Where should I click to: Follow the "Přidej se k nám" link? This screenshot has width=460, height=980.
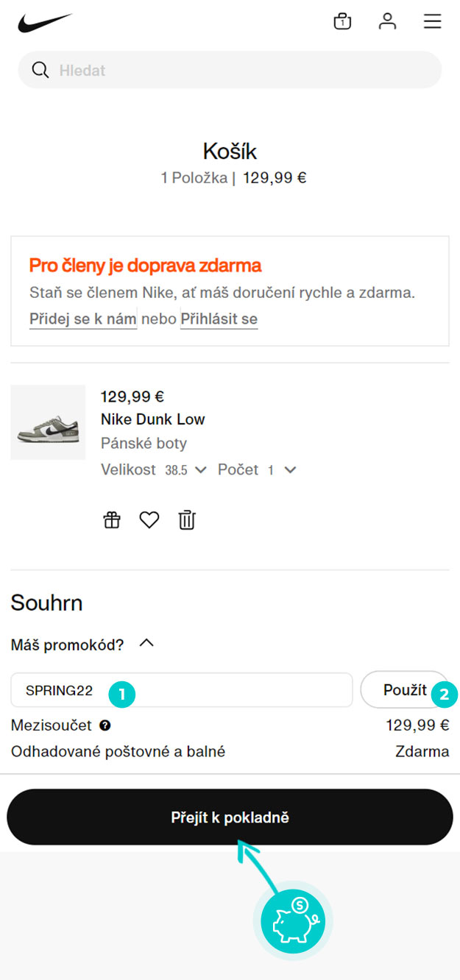83,319
